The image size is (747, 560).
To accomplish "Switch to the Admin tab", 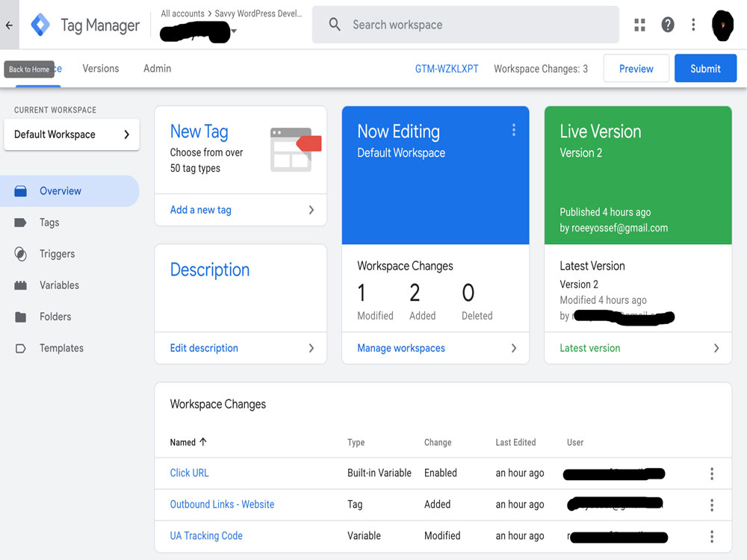I will point(157,69).
